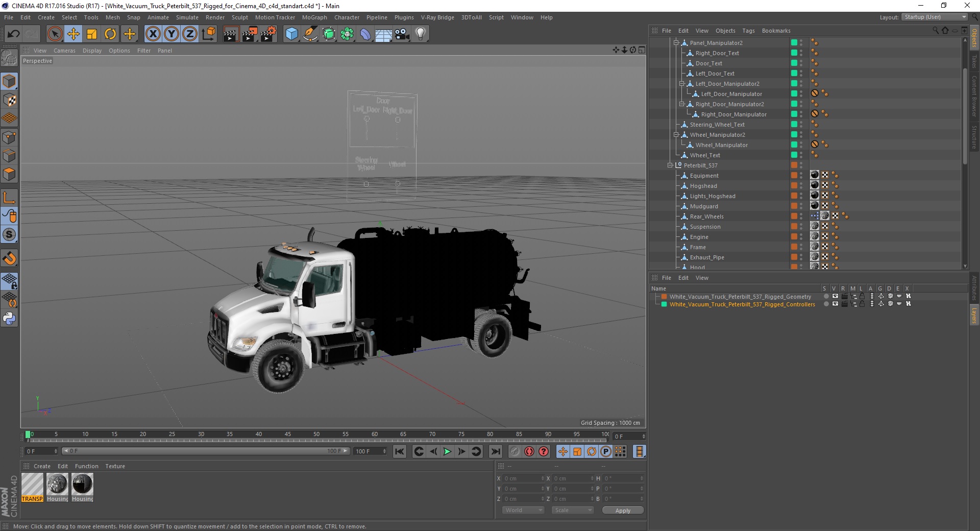
Task: Click the Make Editable icon
Action: [x=9, y=58]
